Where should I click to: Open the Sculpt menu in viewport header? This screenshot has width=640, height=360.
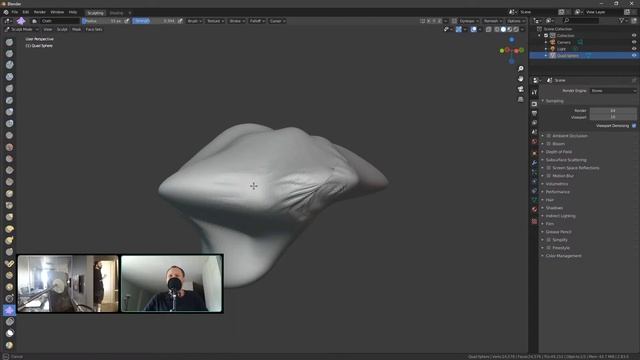(62, 29)
